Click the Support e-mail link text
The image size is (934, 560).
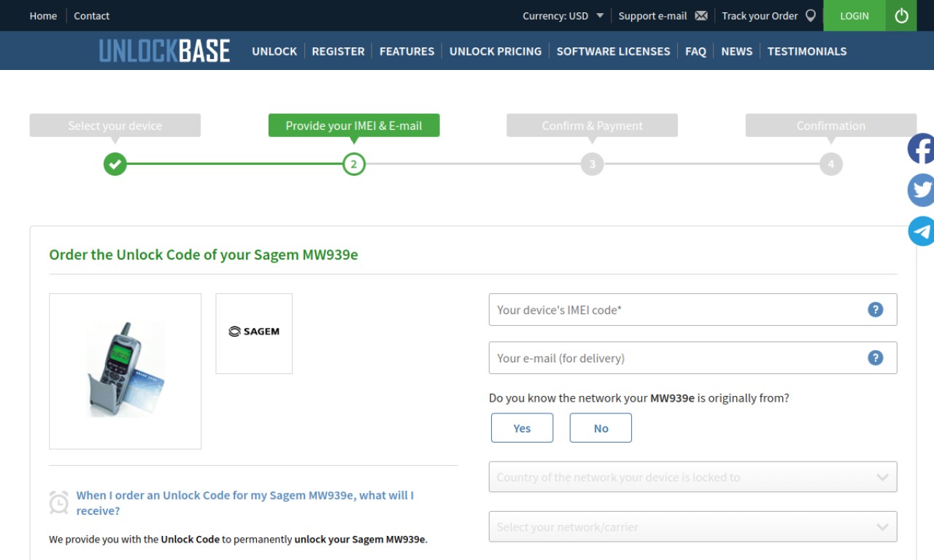(652, 15)
